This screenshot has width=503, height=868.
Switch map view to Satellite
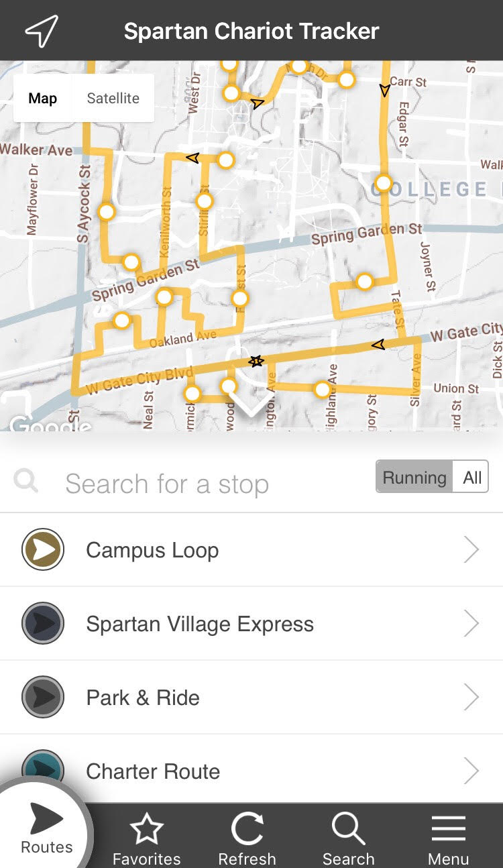point(113,99)
